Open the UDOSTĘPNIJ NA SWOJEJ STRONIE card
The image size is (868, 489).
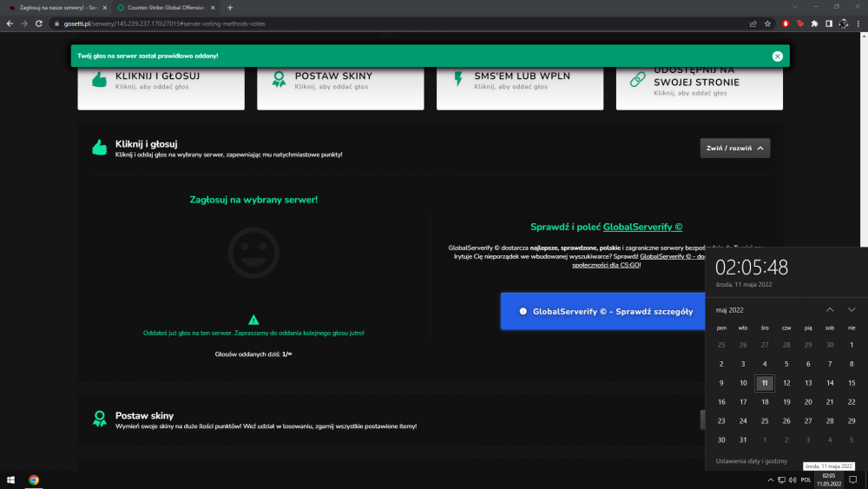pyautogui.click(x=699, y=88)
